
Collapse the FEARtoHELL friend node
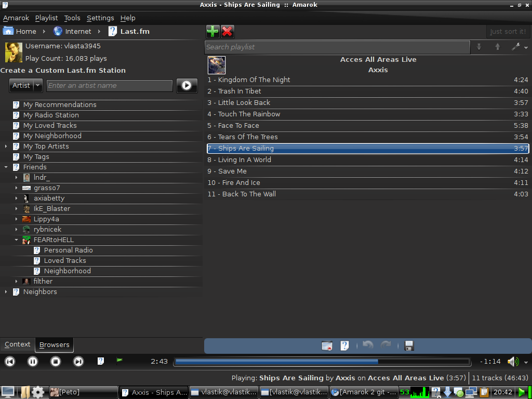point(16,240)
